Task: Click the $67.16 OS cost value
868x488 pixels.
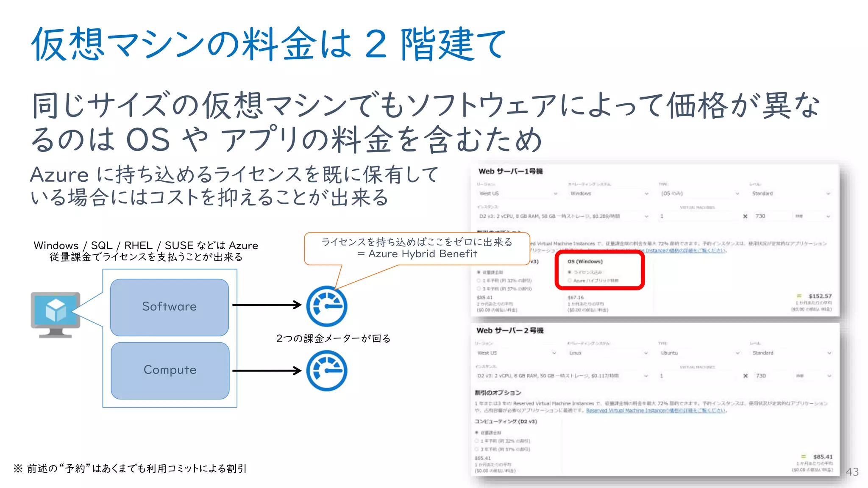Action: point(576,297)
